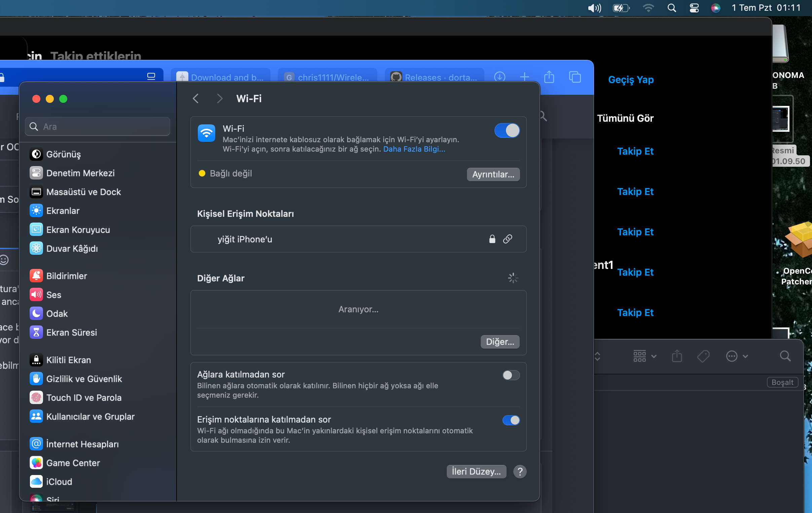Join yiğit iPhone'u personal hotspot

[x=358, y=239]
